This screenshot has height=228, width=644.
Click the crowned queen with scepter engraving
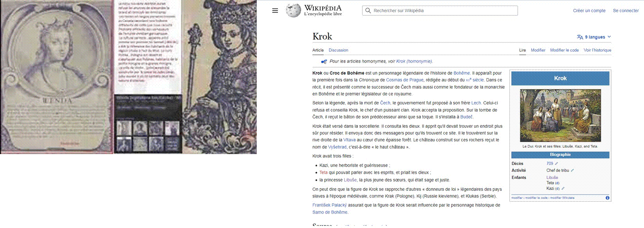(x=219, y=77)
